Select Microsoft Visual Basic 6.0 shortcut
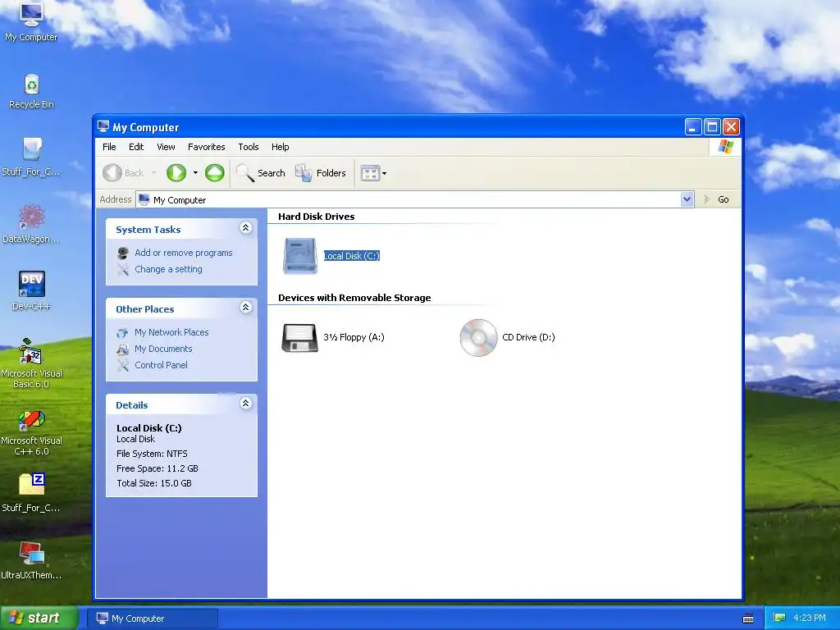This screenshot has width=840, height=630. [x=31, y=363]
